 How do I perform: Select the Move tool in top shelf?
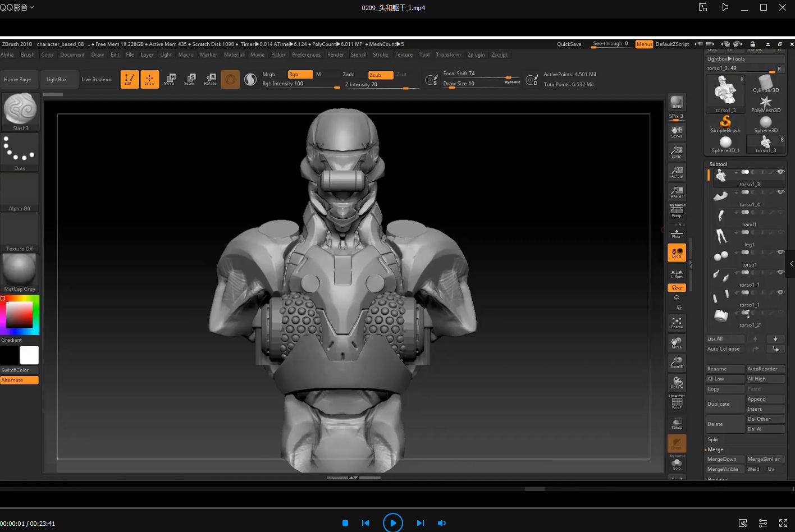[170, 79]
